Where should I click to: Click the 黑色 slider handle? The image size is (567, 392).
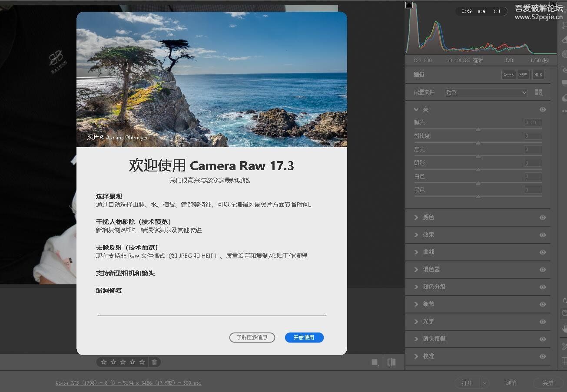(x=478, y=197)
